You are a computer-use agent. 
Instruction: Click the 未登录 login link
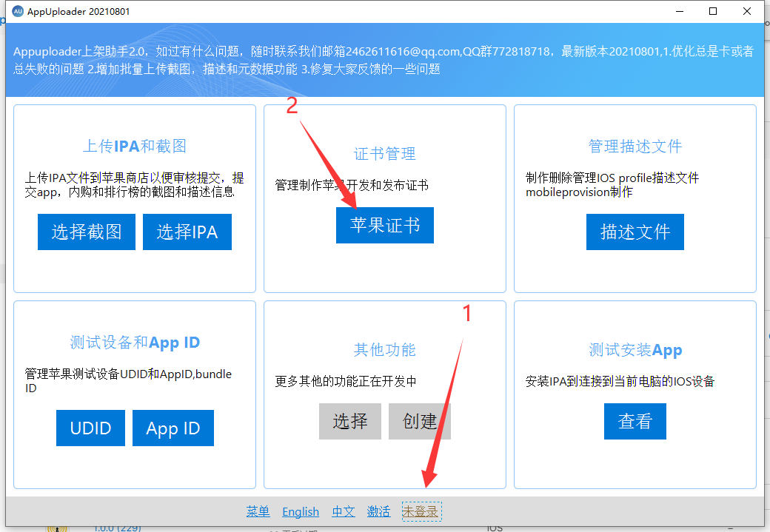pyautogui.click(x=421, y=511)
